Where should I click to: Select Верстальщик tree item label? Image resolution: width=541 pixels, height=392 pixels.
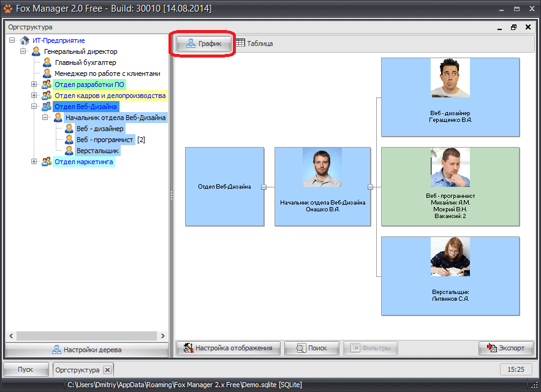pos(97,151)
